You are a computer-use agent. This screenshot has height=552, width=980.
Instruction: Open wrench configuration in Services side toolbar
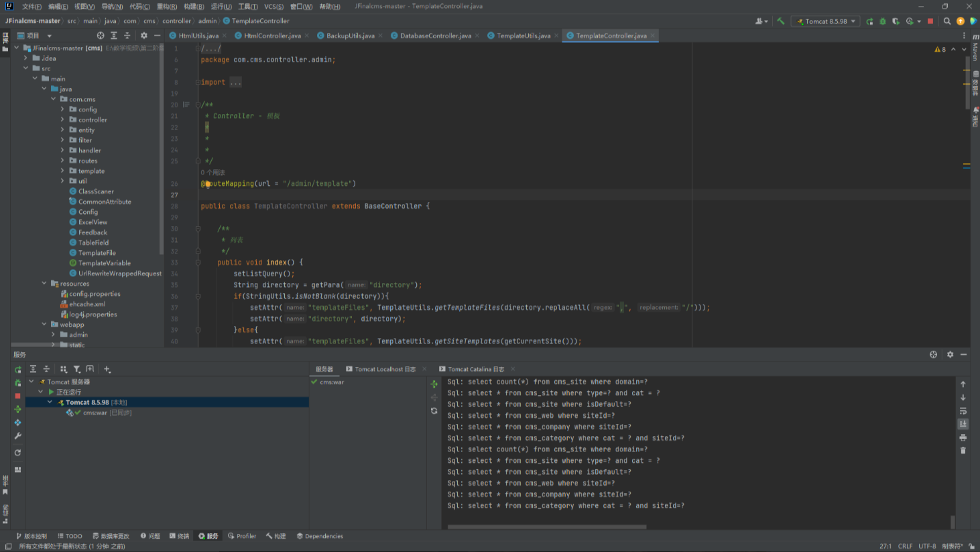click(18, 436)
